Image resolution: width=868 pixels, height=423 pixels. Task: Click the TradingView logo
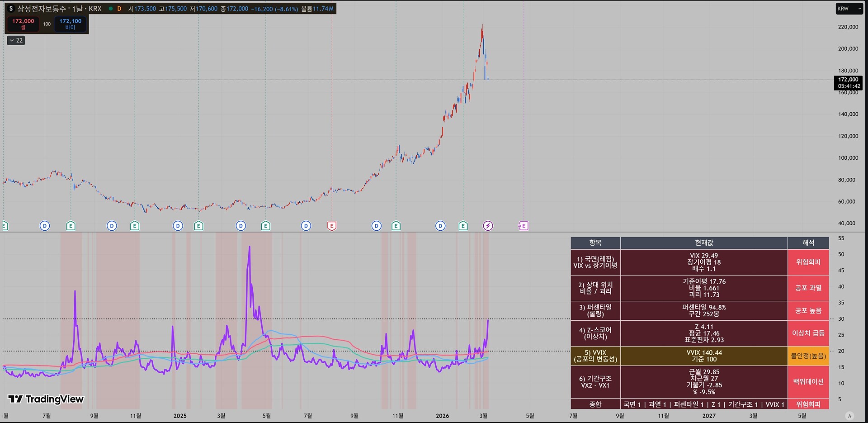click(46, 399)
